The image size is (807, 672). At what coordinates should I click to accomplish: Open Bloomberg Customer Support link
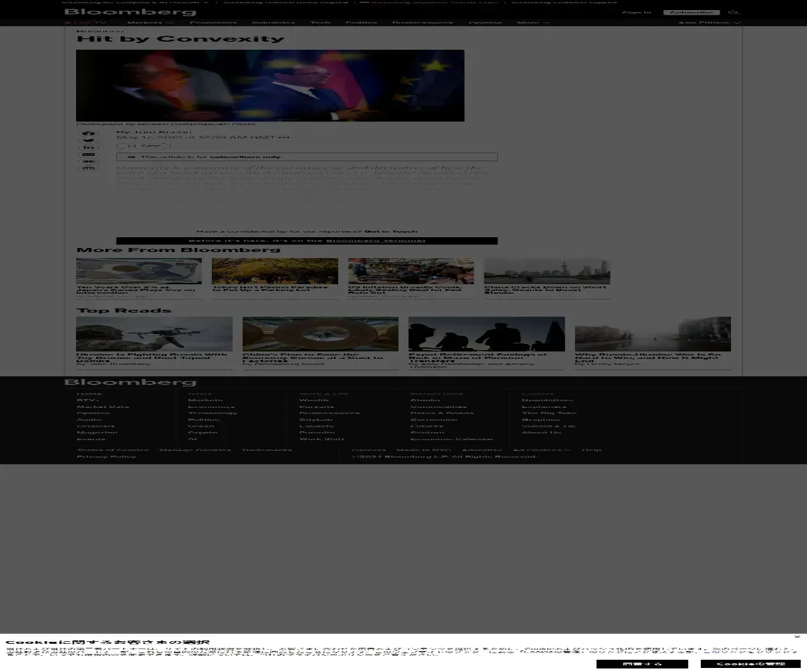pyautogui.click(x=564, y=2)
